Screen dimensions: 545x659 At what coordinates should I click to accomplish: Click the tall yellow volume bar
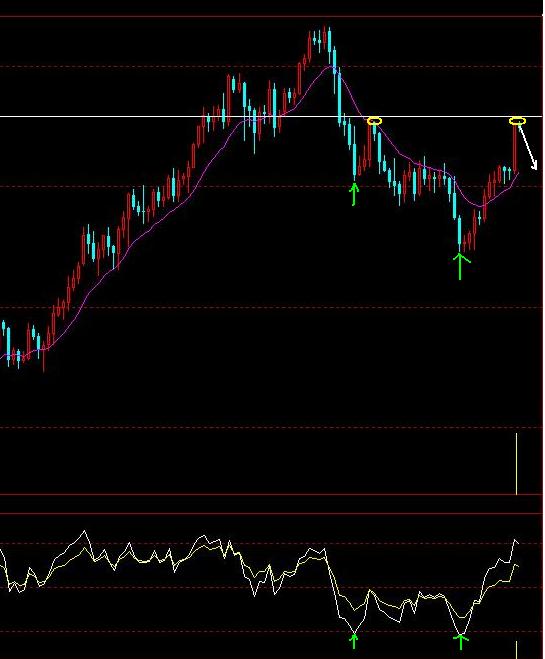click(x=516, y=464)
